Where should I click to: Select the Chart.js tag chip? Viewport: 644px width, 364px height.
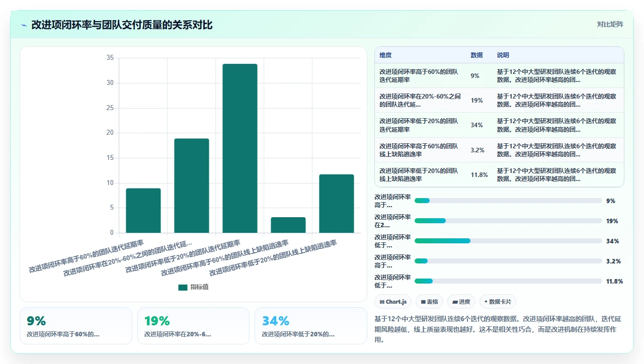(393, 302)
